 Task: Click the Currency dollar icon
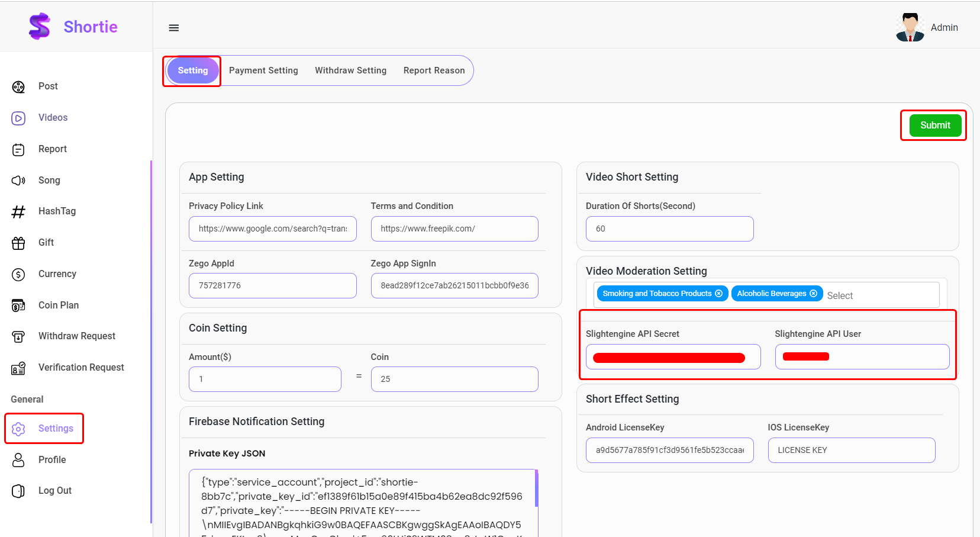click(18, 274)
